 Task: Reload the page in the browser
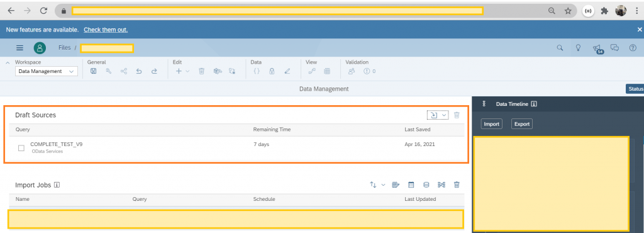(x=43, y=11)
